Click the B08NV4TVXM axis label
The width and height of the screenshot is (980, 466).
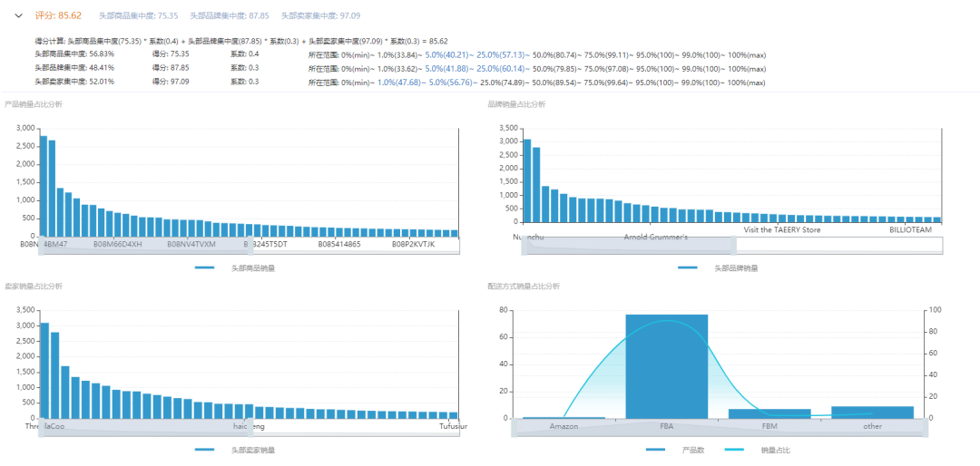[191, 244]
